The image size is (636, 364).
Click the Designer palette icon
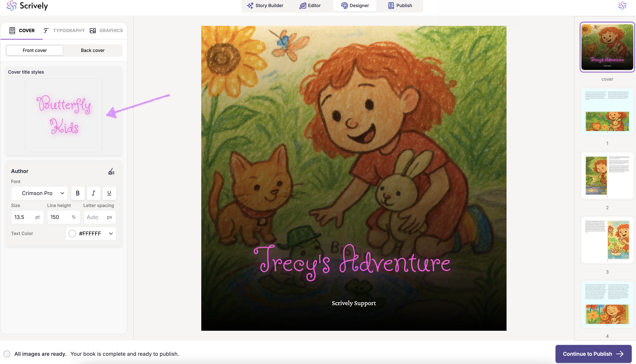click(344, 5)
